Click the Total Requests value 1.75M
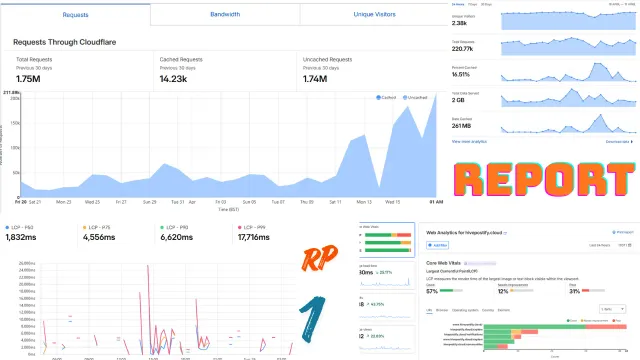This screenshot has width=640, height=360. 28,79
